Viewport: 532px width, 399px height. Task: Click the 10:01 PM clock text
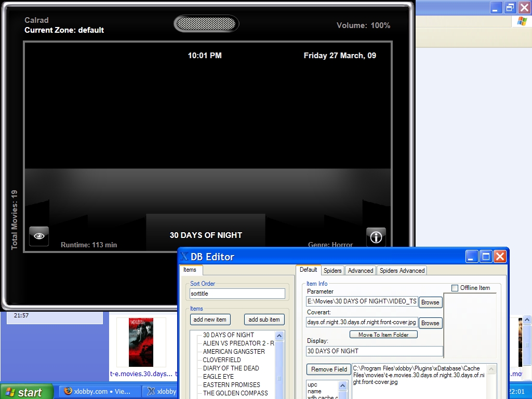coord(205,56)
